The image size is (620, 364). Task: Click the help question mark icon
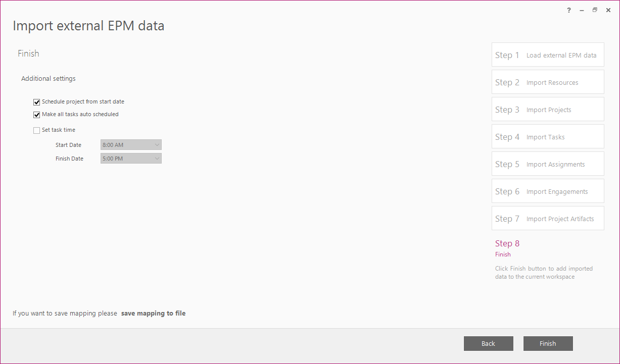(569, 10)
